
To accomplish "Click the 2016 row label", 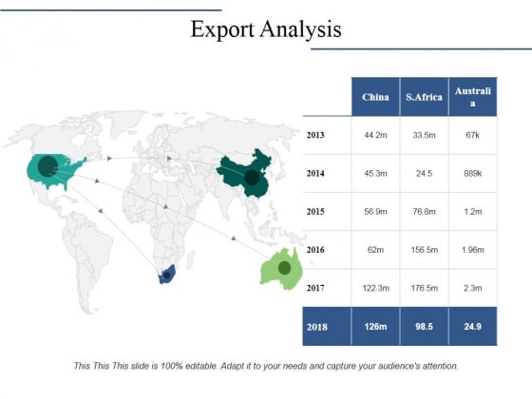I will 315,250.
